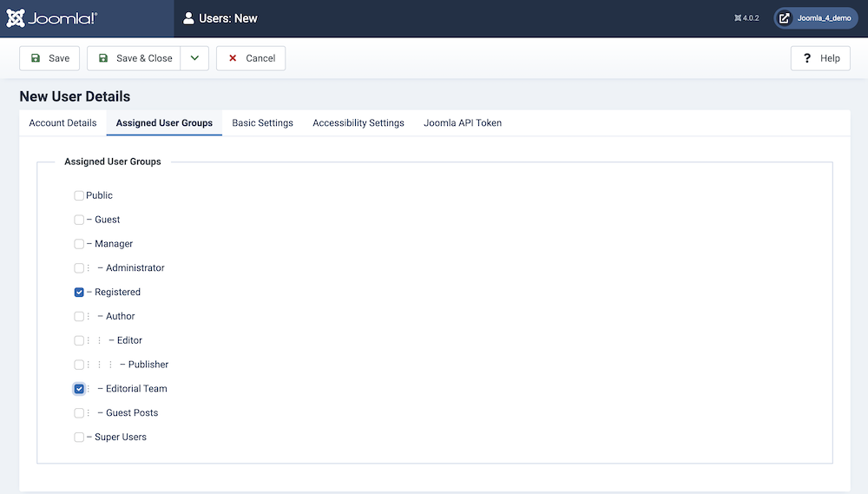This screenshot has height=494, width=868.
Task: Check the Super Users group
Action: click(x=79, y=438)
